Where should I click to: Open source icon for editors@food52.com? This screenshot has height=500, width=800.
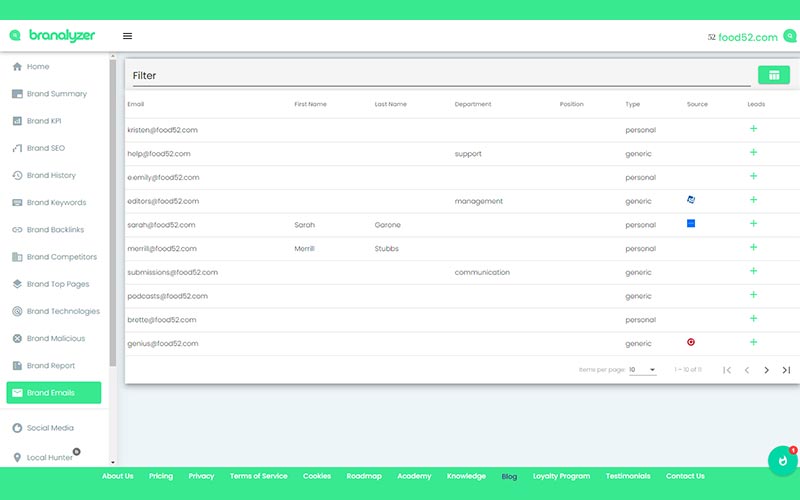pyautogui.click(x=691, y=199)
